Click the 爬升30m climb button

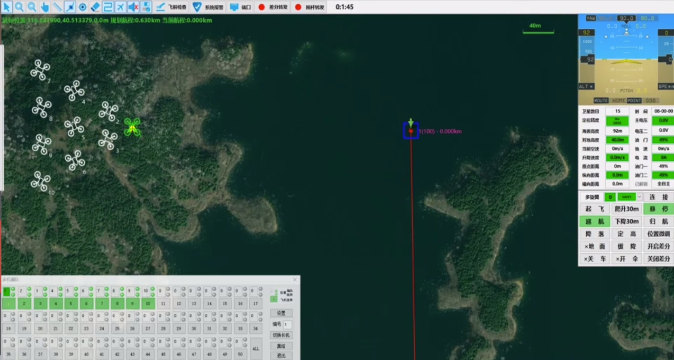coord(627,209)
